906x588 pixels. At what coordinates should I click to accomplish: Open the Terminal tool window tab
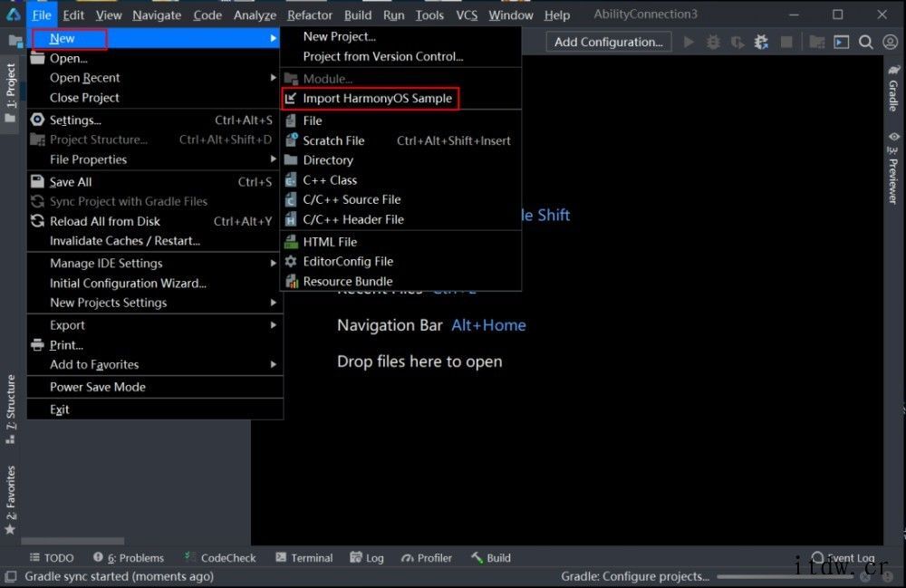(304, 558)
